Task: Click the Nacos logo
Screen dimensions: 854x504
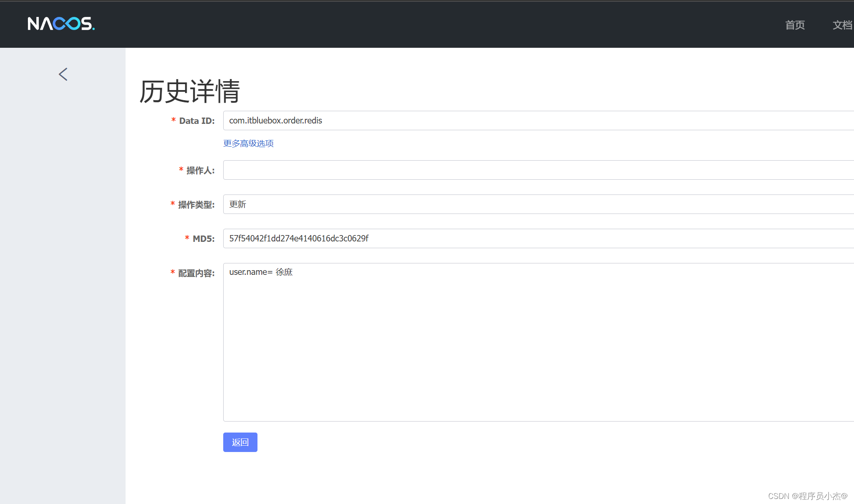Action: pyautogui.click(x=61, y=24)
